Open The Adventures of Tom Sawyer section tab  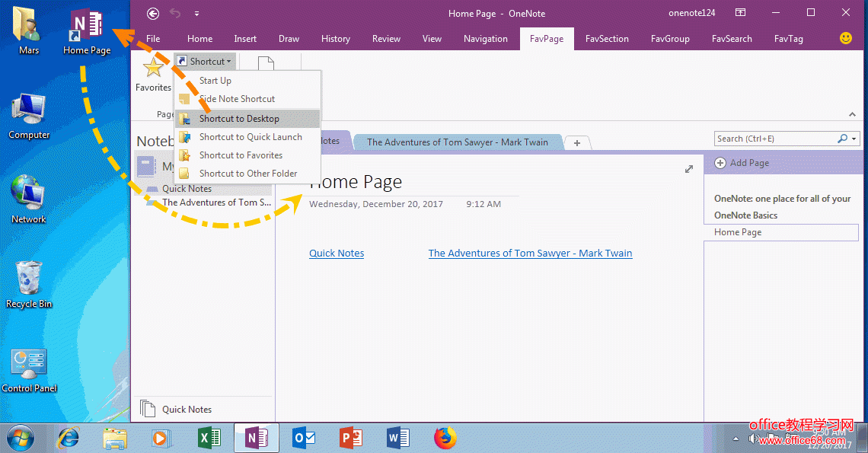457,142
